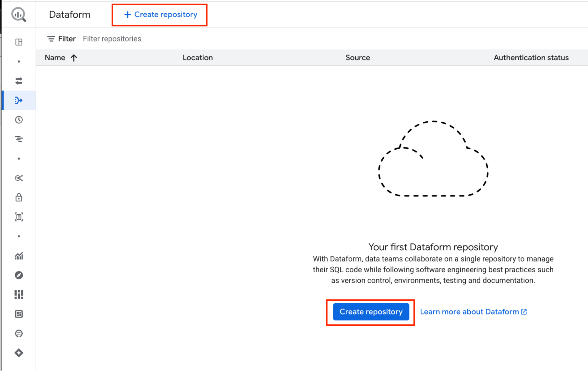This screenshot has height=371, width=588.
Task: Focus the Filter repositories input field
Action: pyautogui.click(x=112, y=39)
